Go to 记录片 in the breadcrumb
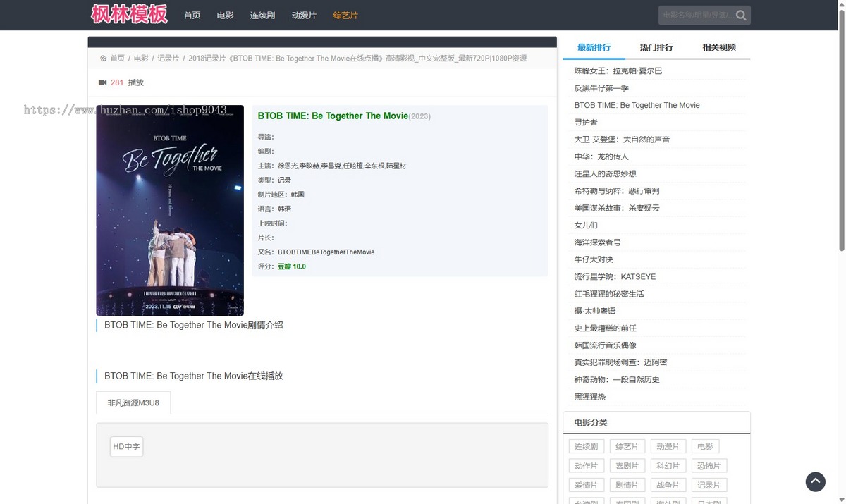The image size is (846, 504). [x=168, y=59]
